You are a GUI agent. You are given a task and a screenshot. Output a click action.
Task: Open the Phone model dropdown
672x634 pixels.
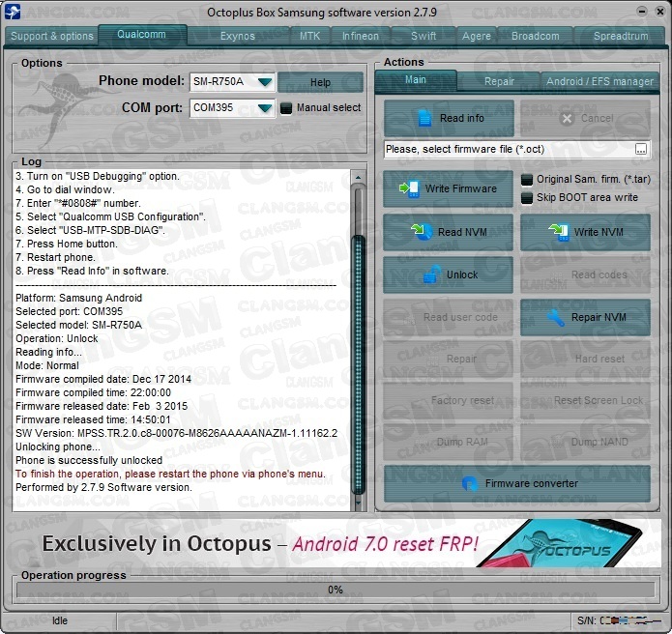pyautogui.click(x=265, y=81)
